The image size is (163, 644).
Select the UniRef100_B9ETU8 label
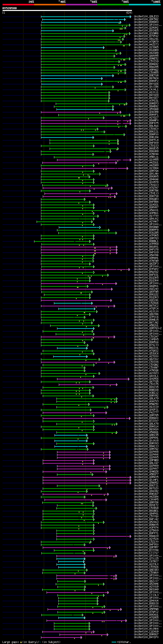pyautogui.click(x=146, y=76)
